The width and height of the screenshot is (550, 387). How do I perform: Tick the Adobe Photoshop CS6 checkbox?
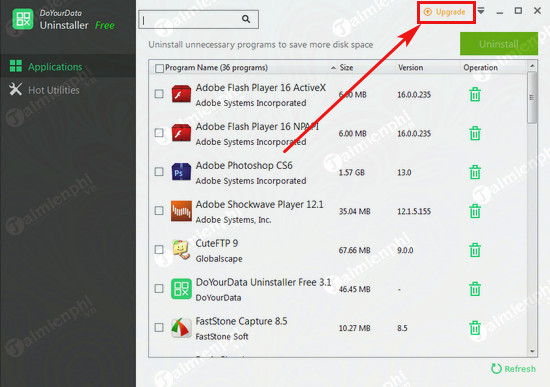[159, 172]
